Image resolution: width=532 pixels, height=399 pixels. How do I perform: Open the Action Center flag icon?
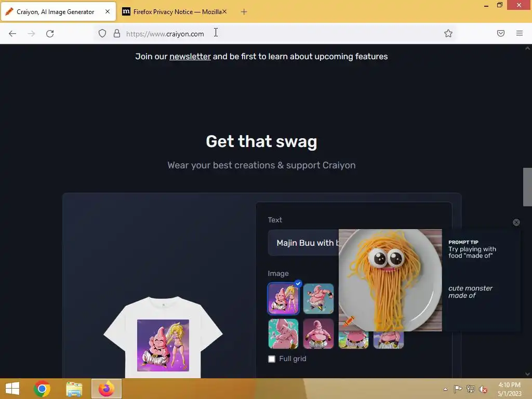click(458, 389)
